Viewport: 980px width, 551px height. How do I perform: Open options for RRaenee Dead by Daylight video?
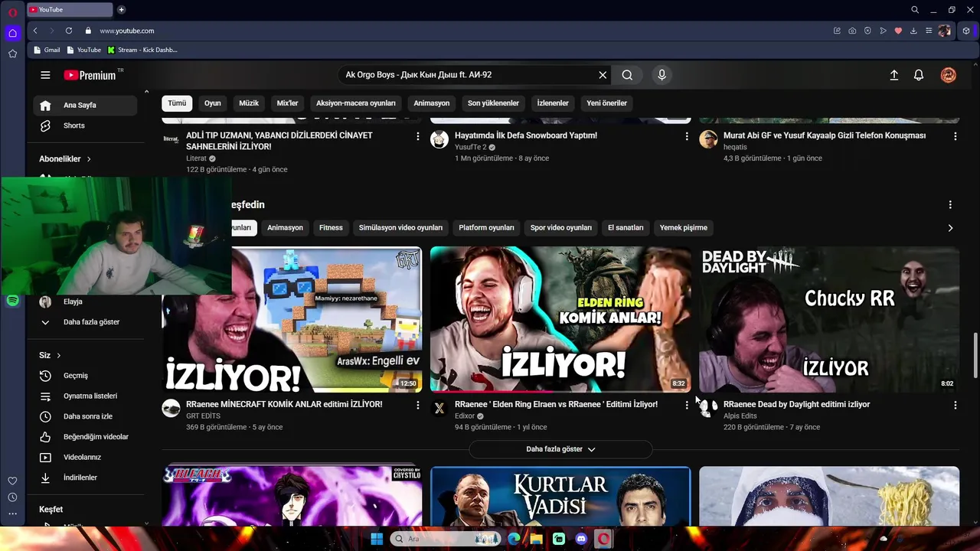click(x=955, y=405)
